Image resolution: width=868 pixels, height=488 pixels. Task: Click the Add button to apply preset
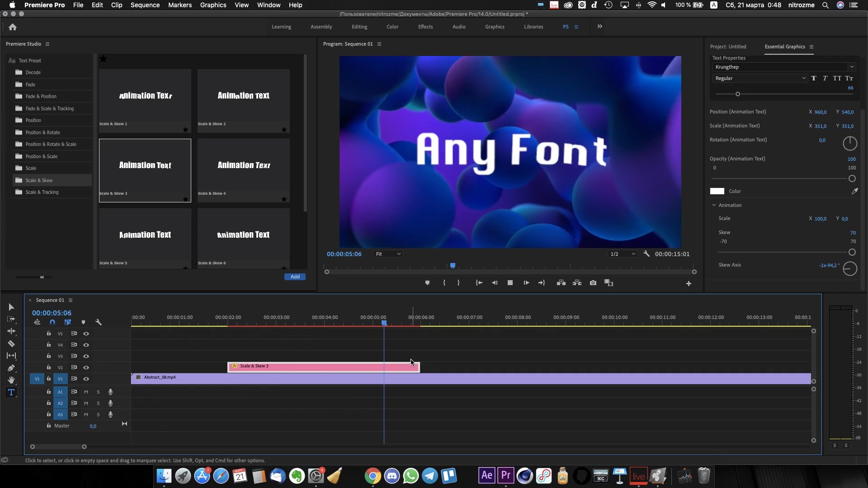tap(294, 277)
